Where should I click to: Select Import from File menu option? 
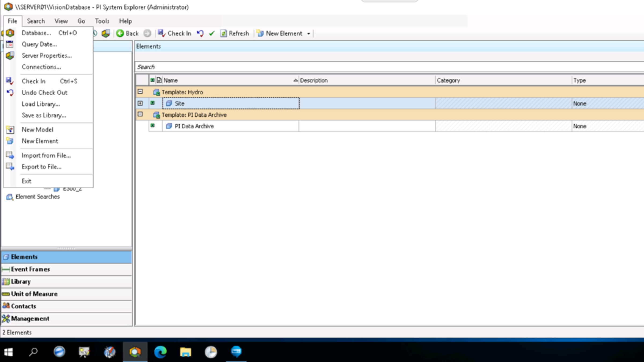(46, 155)
